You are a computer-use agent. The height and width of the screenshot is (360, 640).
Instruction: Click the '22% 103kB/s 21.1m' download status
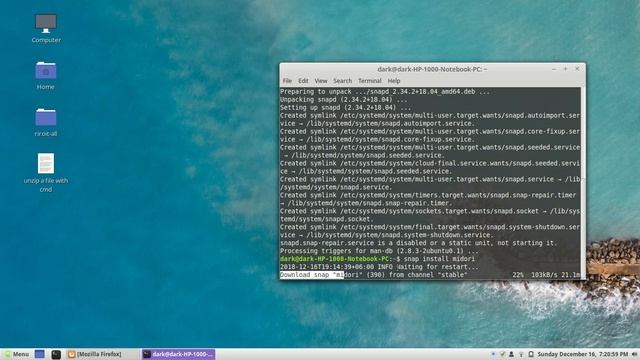coord(546,275)
